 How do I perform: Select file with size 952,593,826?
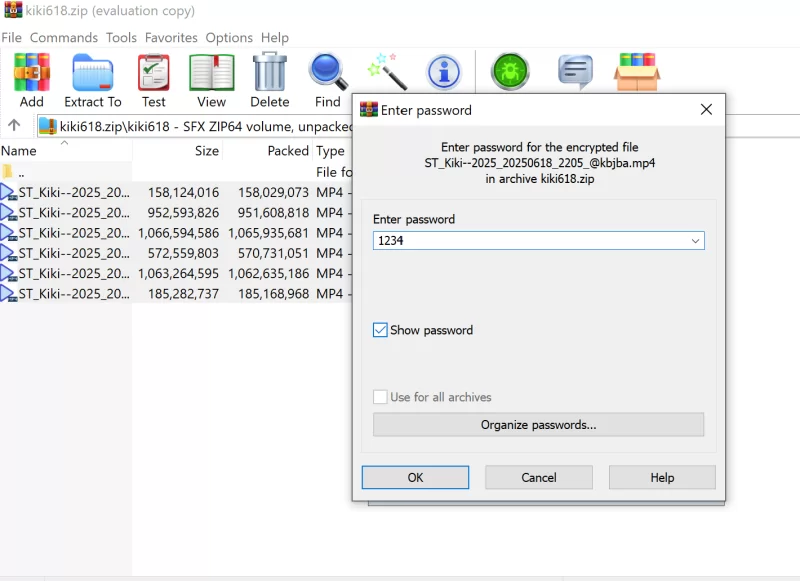coord(176,213)
